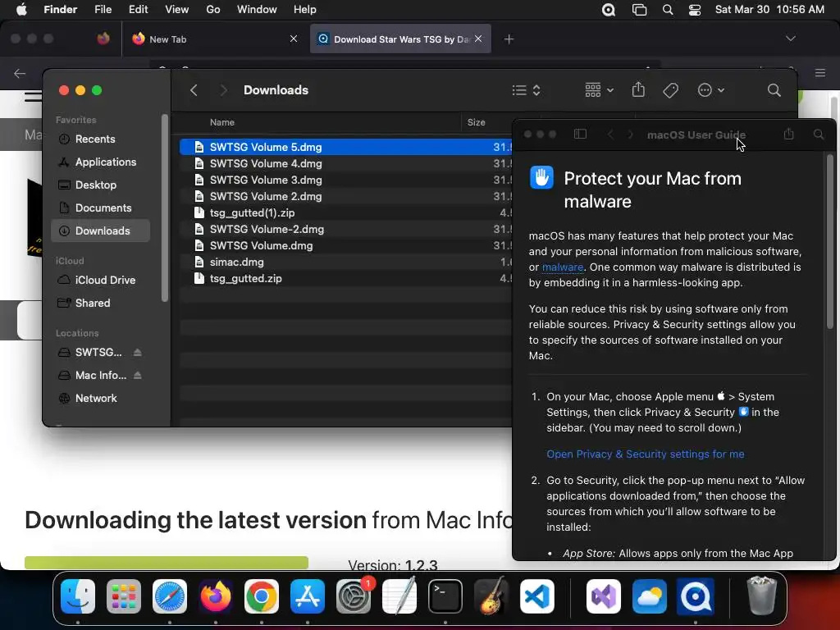The image size is (840, 630).
Task: Go back in Finder window
Action: click(x=194, y=90)
